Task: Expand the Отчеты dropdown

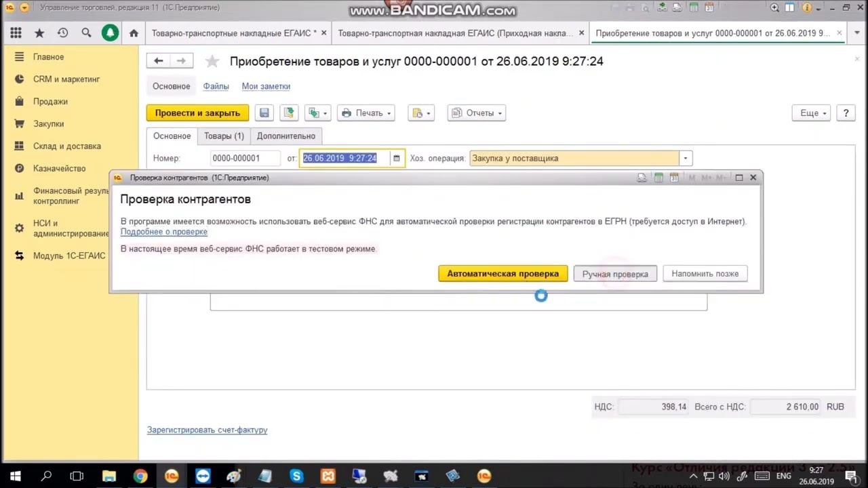Action: pyautogui.click(x=477, y=113)
